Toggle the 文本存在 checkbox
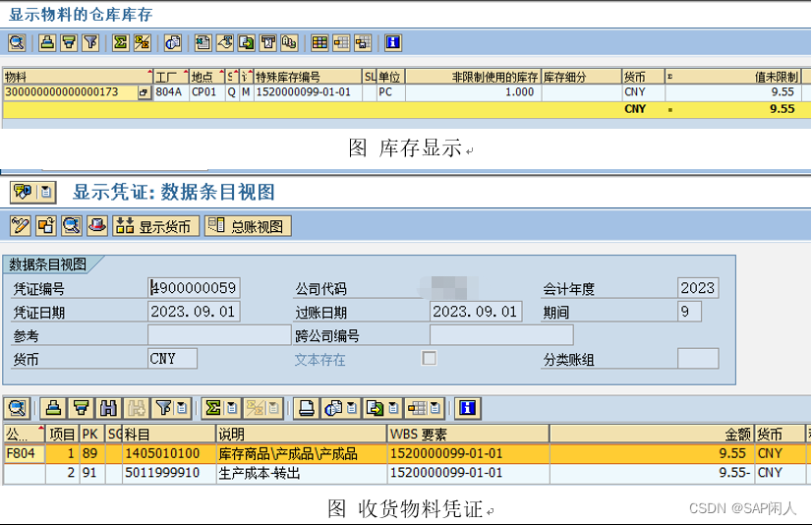812x525 pixels. pos(429,358)
